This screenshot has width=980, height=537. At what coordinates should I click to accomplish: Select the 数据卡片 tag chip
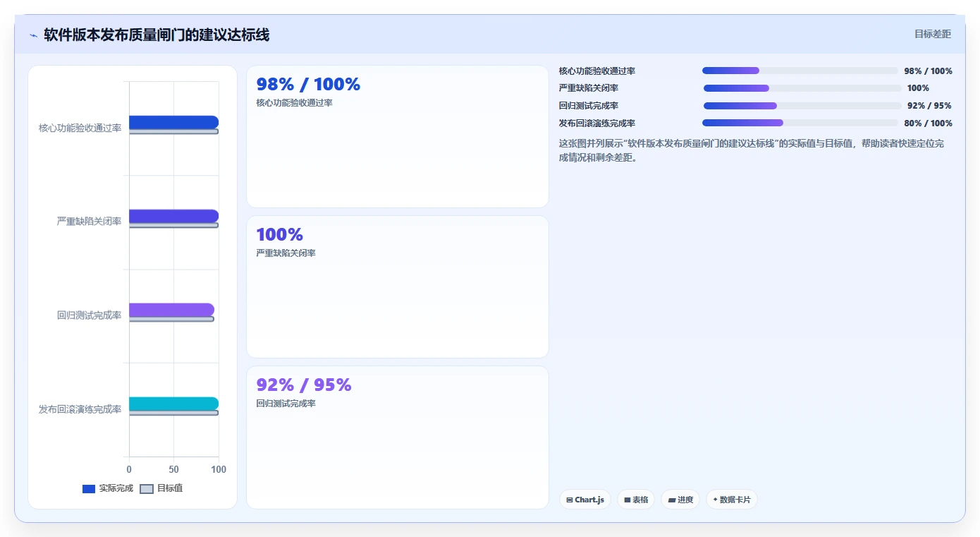pyautogui.click(x=732, y=500)
